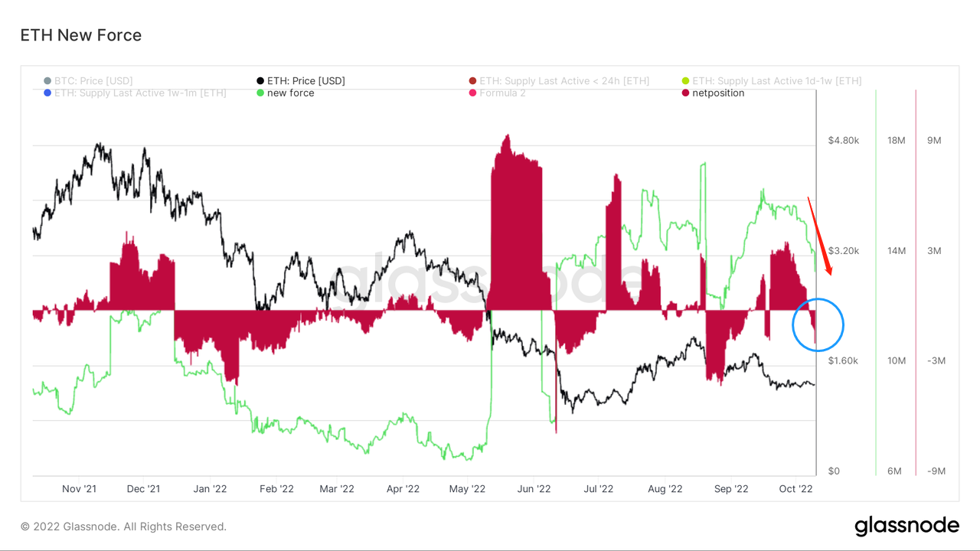Click the "$3.20k" price axis label
This screenshot has width=980, height=551.
[x=844, y=251]
